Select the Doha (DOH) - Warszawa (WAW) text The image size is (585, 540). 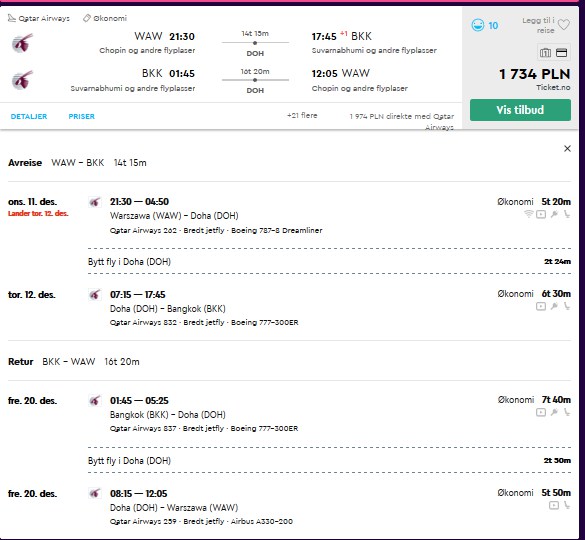pyautogui.click(x=174, y=508)
